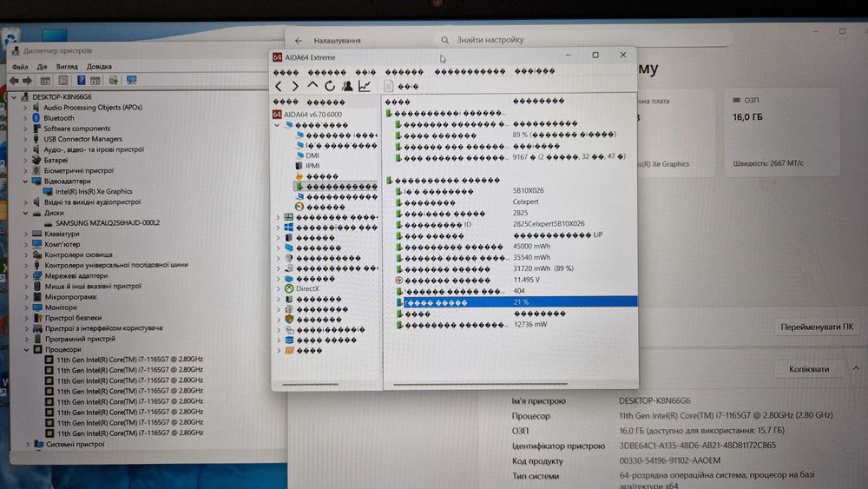Open Вигляд menu in Device Manager
Screen dimensions: 868x489
point(67,67)
